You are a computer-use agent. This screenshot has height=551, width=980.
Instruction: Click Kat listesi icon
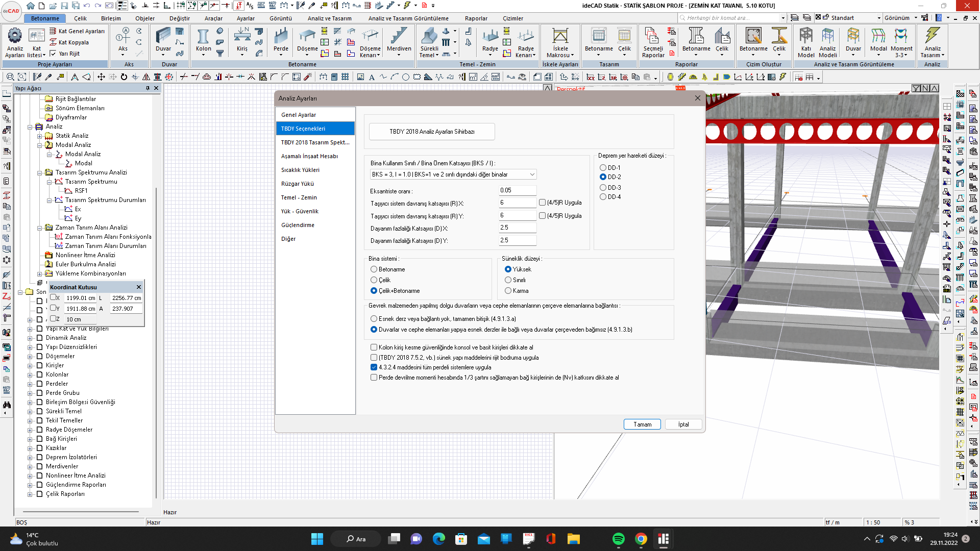36,42
